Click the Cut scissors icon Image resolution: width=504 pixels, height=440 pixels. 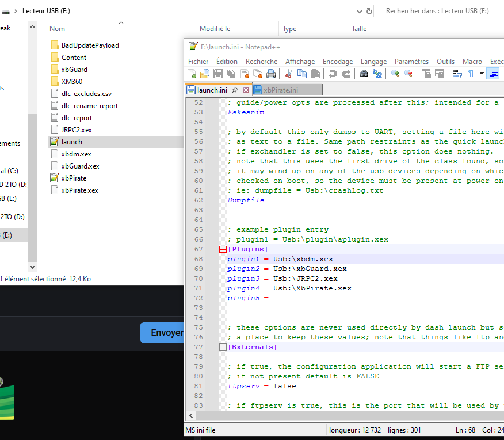point(289,74)
